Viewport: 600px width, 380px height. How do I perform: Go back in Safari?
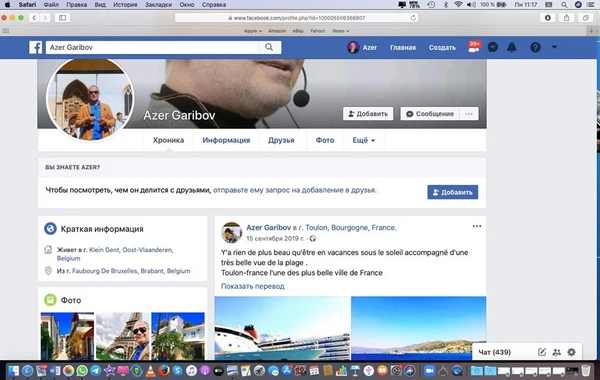[x=34, y=18]
